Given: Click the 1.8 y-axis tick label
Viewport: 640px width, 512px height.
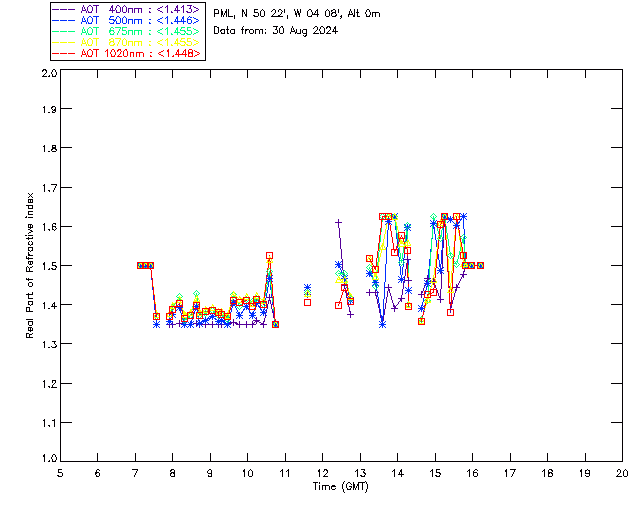Looking at the screenshot, I should click(49, 148).
